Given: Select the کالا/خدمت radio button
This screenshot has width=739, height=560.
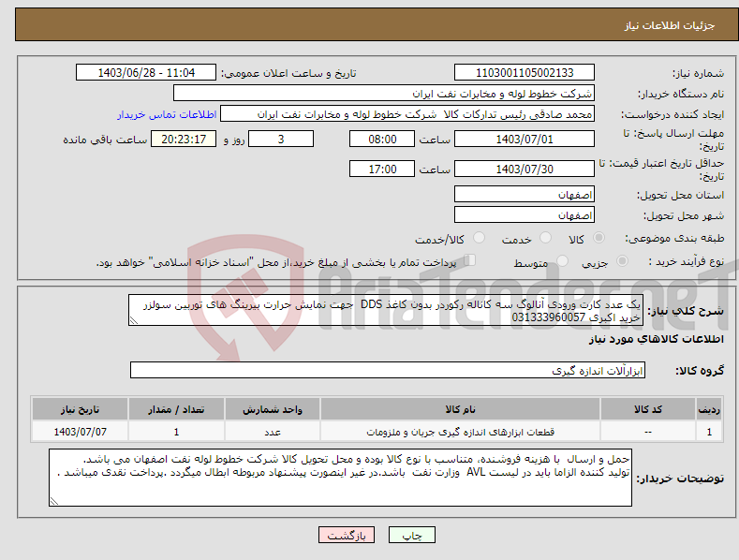Looking at the screenshot, I should click(479, 238).
